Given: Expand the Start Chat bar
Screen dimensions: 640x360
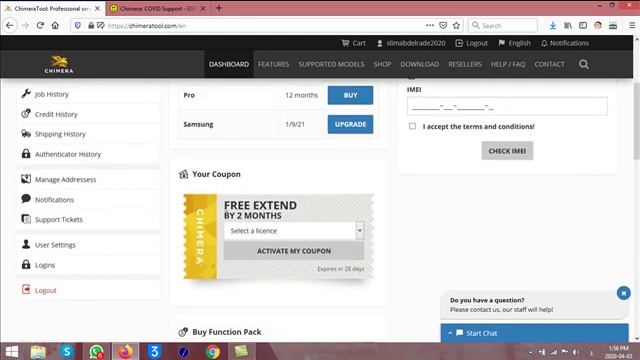Looking at the screenshot, I should coord(534,333).
